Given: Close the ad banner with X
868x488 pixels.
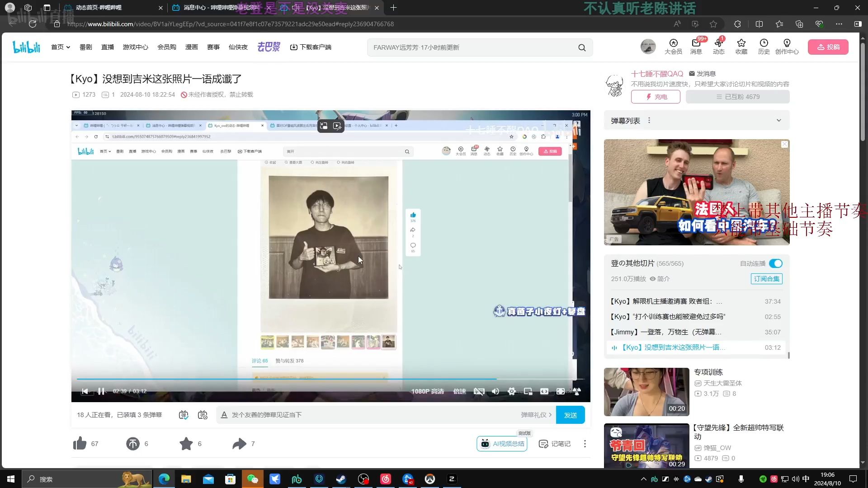Looking at the screenshot, I should click(784, 144).
